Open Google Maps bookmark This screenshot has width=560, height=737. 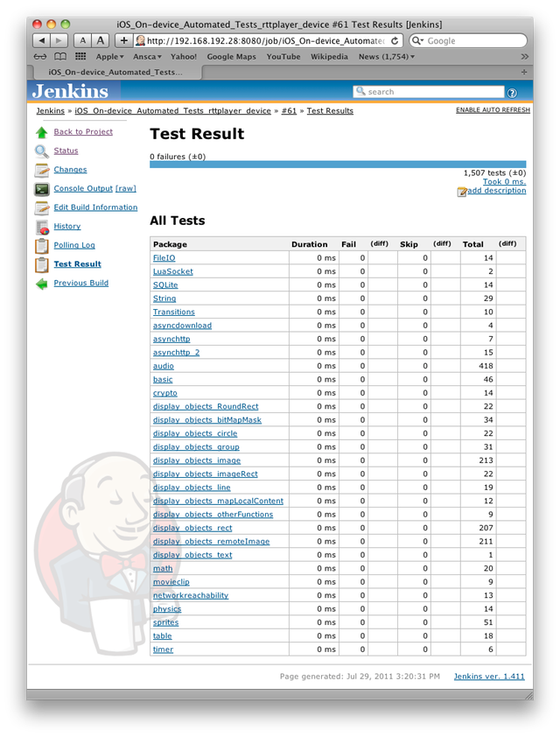click(232, 56)
